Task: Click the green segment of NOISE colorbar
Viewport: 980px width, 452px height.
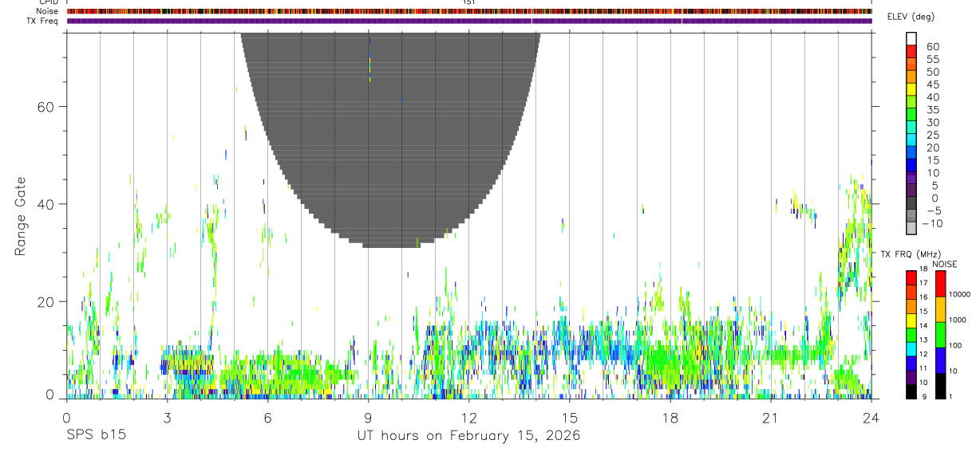Action: click(940, 335)
